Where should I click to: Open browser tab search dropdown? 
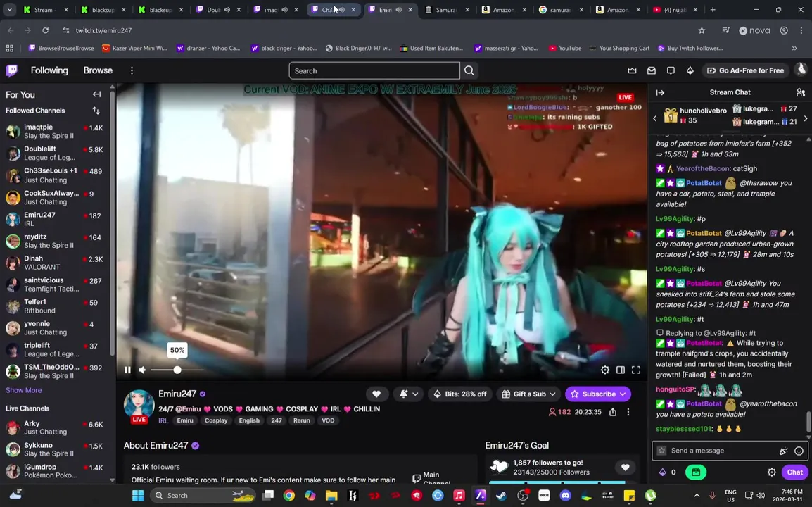tap(9, 9)
